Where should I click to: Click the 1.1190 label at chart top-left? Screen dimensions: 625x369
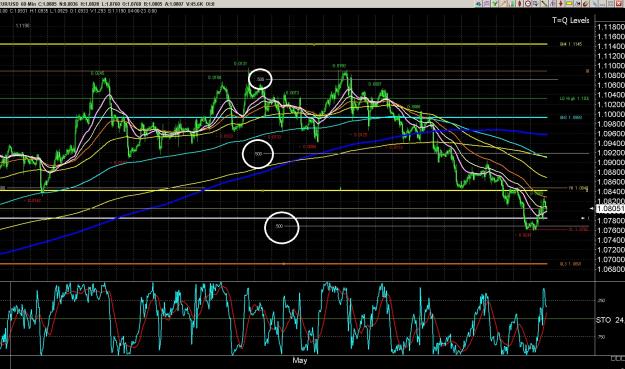[23, 26]
